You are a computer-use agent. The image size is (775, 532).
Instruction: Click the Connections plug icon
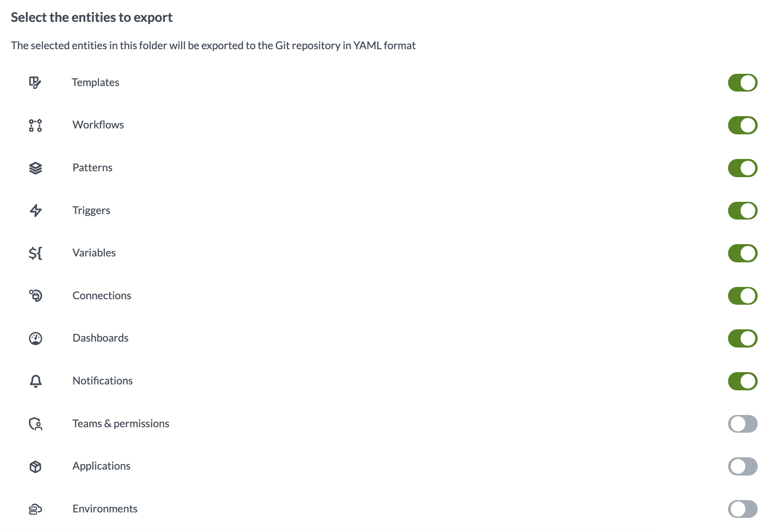click(35, 296)
